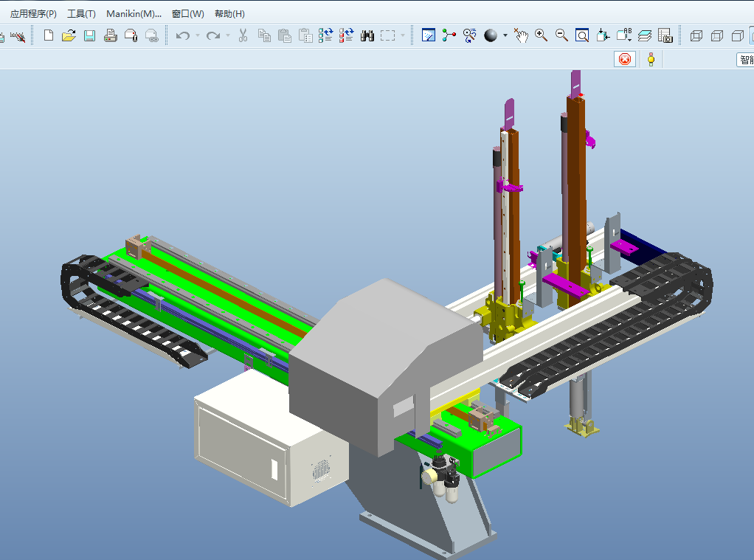Click the appearance gallery sphere icon

491,35
